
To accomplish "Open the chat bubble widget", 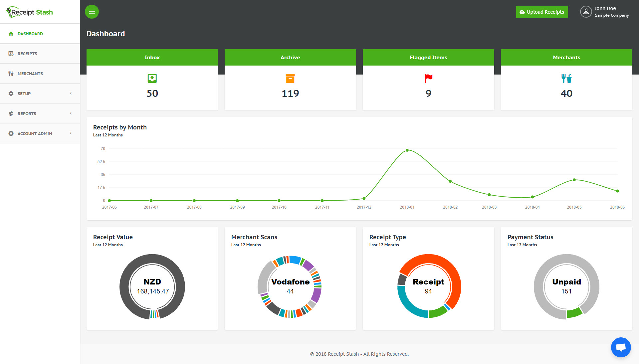I will [x=621, y=347].
